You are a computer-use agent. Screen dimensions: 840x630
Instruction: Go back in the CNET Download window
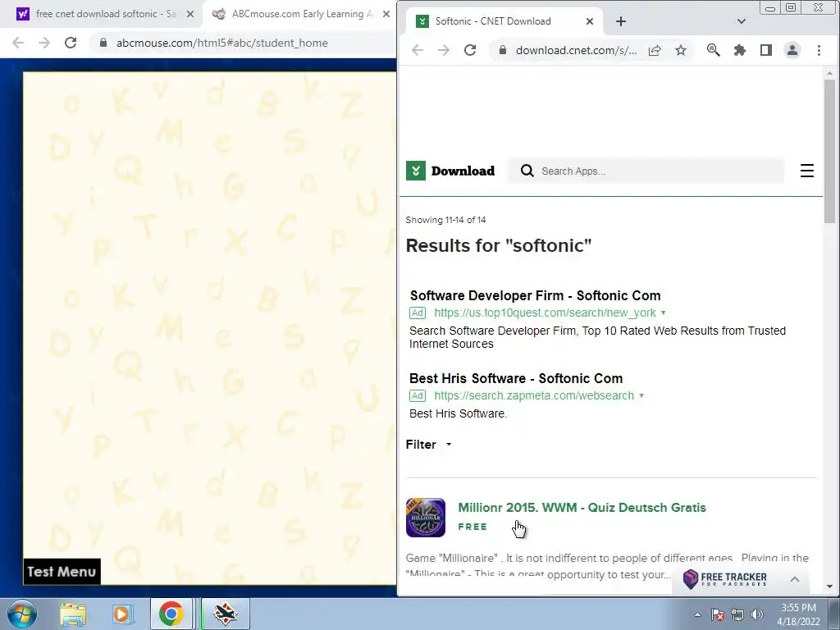tap(418, 50)
